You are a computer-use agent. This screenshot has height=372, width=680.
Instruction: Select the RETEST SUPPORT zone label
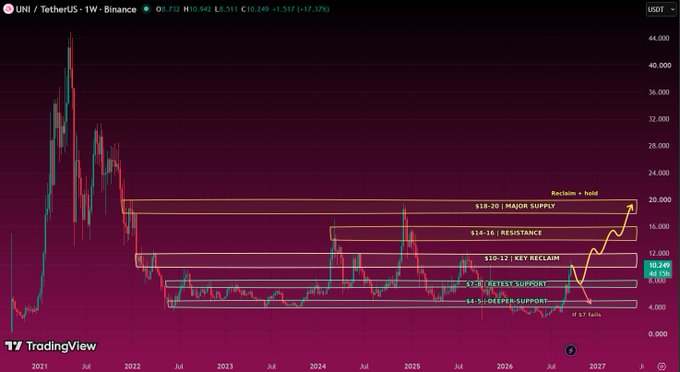pyautogui.click(x=507, y=284)
